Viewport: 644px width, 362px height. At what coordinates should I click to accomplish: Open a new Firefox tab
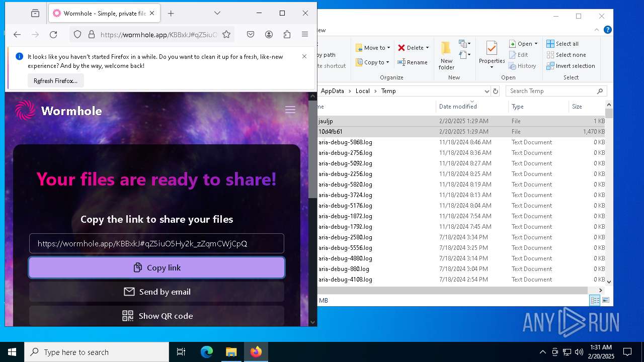click(171, 14)
